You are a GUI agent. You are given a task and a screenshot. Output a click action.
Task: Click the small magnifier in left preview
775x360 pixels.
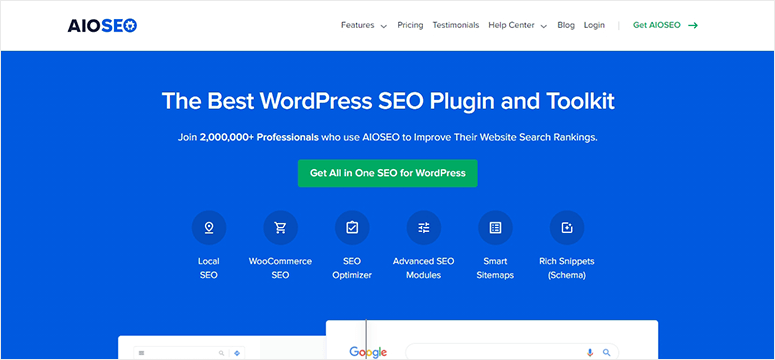(x=221, y=353)
